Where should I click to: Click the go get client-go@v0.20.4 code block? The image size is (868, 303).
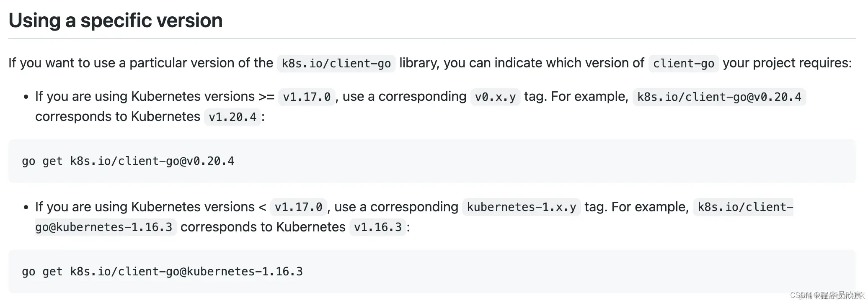(432, 161)
